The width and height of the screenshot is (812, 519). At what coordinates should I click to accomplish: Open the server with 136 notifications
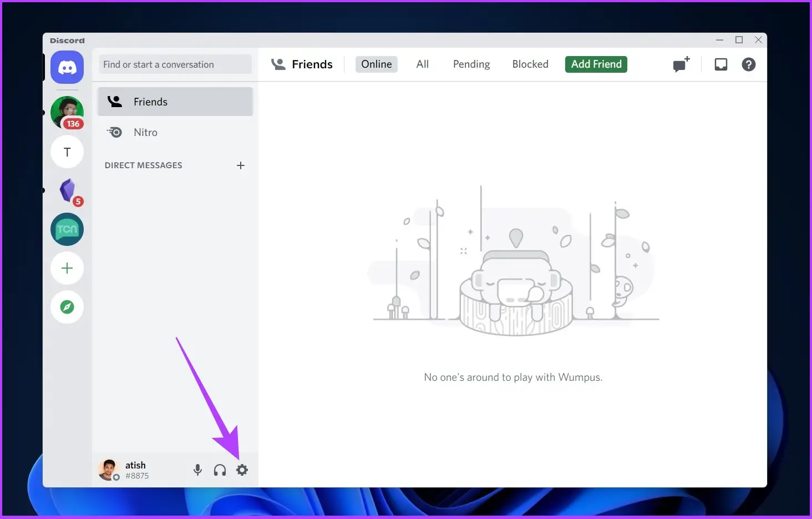pyautogui.click(x=67, y=113)
